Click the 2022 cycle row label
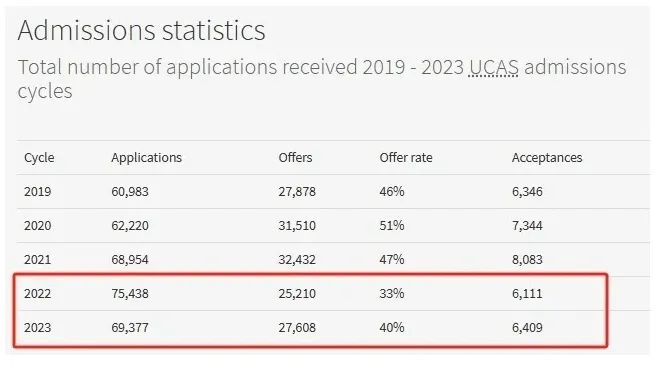This screenshot has width=655, height=367. (x=38, y=294)
